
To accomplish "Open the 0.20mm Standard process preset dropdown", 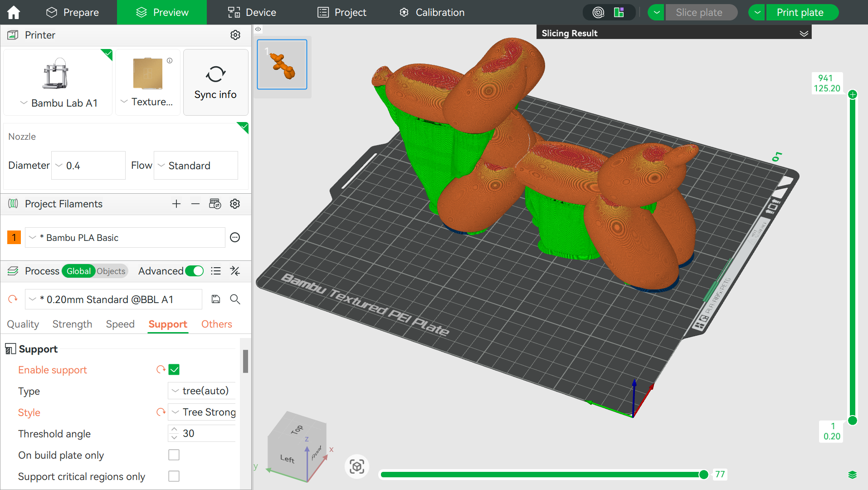I will coord(113,299).
